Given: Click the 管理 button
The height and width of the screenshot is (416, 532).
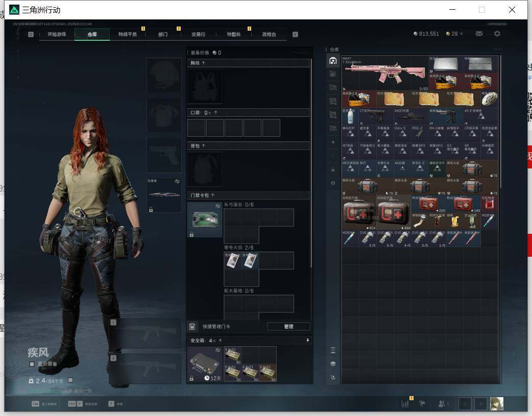Looking at the screenshot, I should point(288,327).
